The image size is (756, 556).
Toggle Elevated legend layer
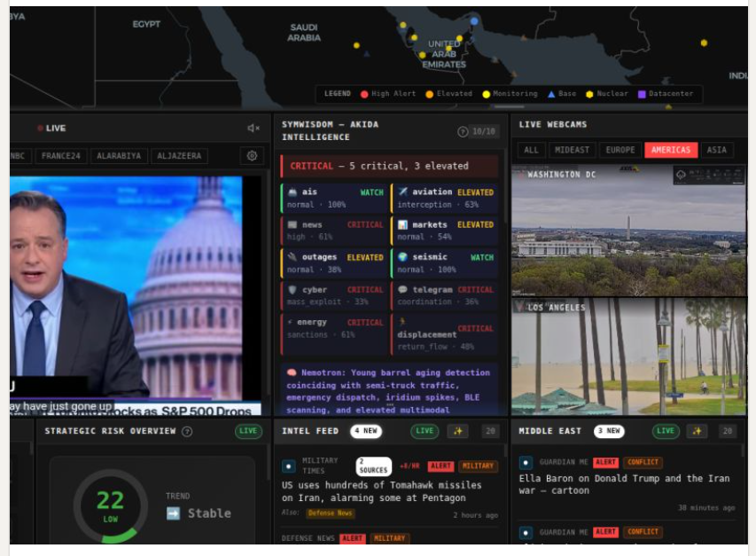pyautogui.click(x=448, y=94)
